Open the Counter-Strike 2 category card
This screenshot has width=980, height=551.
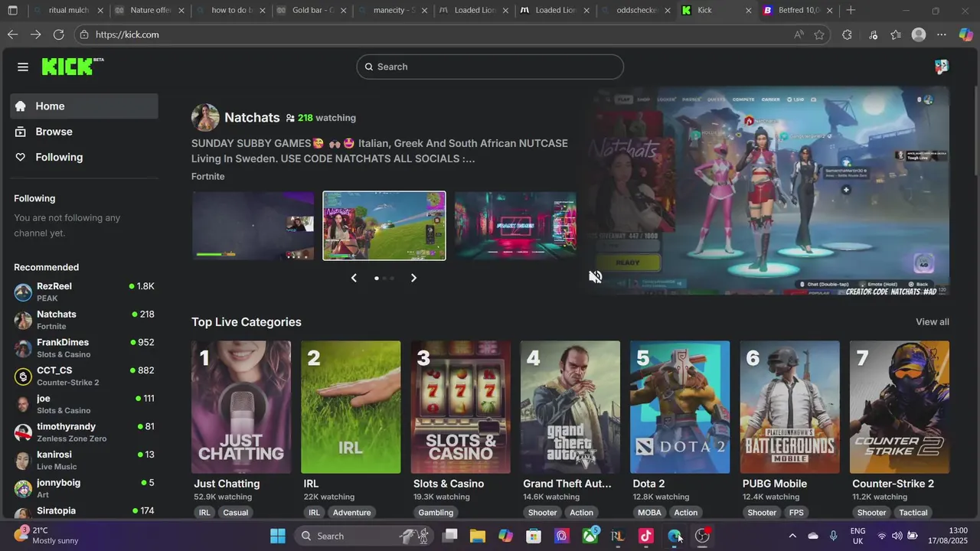900,407
